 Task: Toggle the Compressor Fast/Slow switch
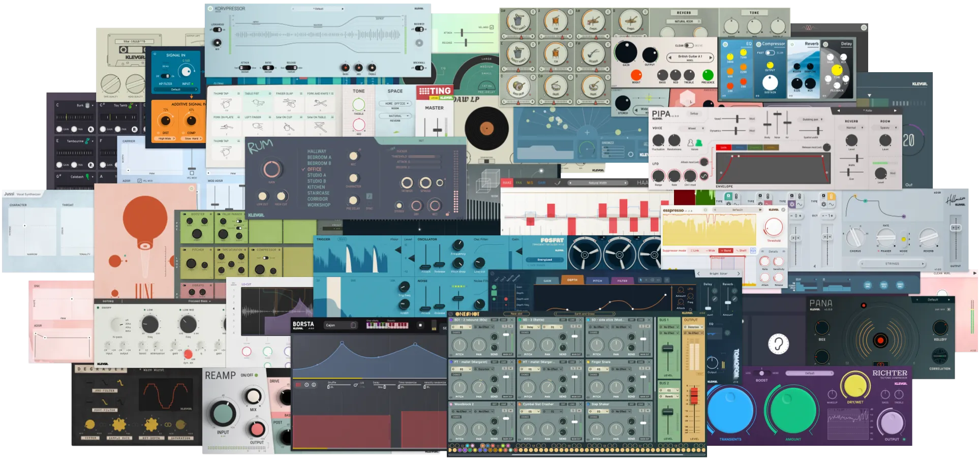(770, 53)
